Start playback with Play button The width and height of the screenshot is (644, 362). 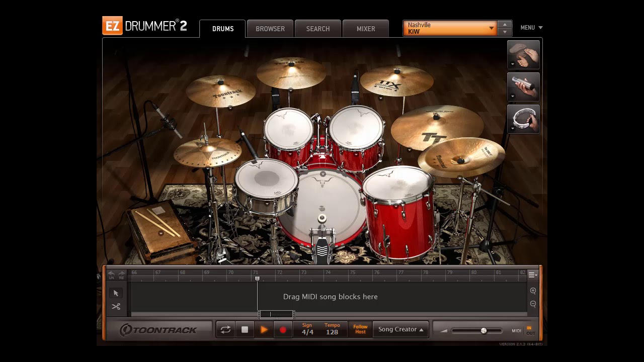pyautogui.click(x=264, y=330)
